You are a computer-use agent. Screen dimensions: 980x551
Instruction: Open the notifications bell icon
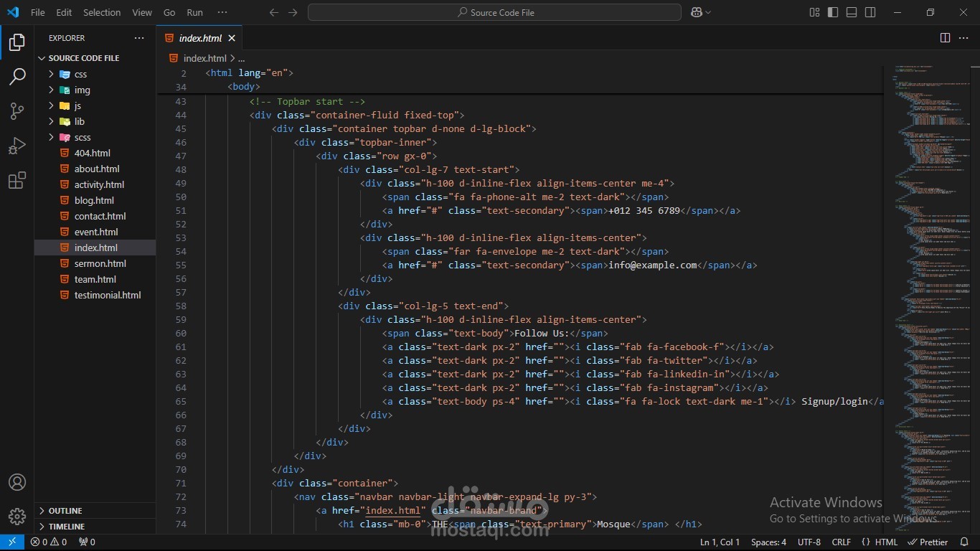[964, 542]
